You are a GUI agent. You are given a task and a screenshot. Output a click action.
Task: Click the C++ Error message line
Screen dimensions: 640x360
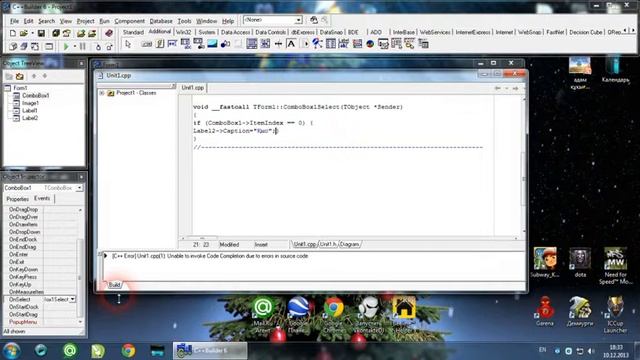pyautogui.click(x=210, y=256)
